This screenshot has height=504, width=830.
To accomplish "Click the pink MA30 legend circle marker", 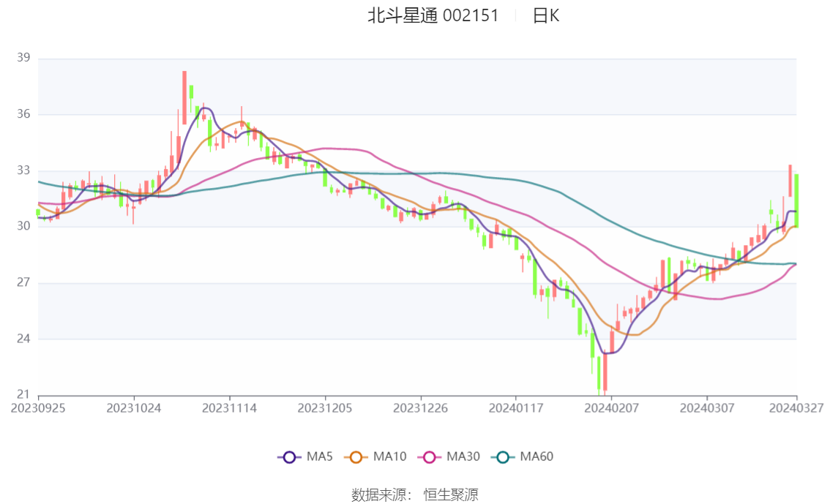I will [x=430, y=457].
